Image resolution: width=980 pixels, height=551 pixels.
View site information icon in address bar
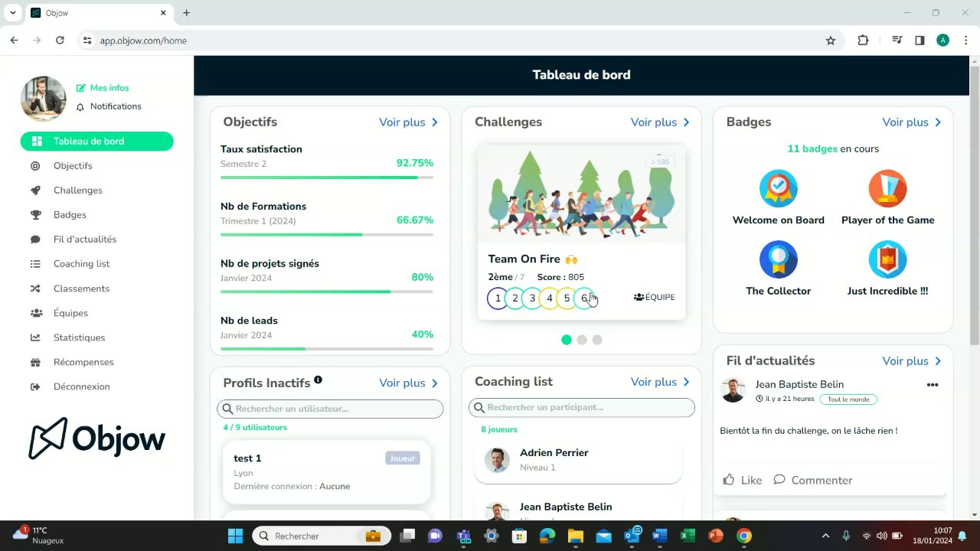pos(87,41)
